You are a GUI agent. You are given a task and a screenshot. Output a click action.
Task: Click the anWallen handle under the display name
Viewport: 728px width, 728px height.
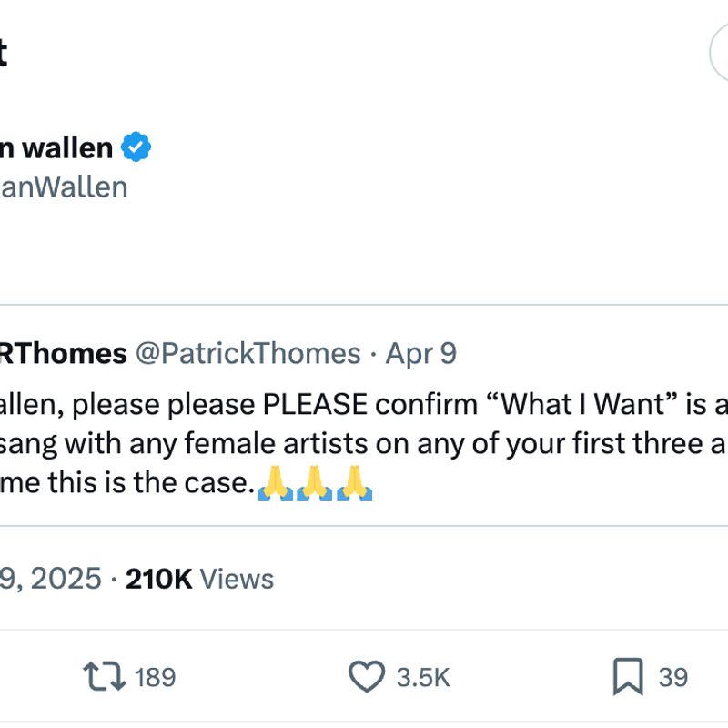point(64,187)
